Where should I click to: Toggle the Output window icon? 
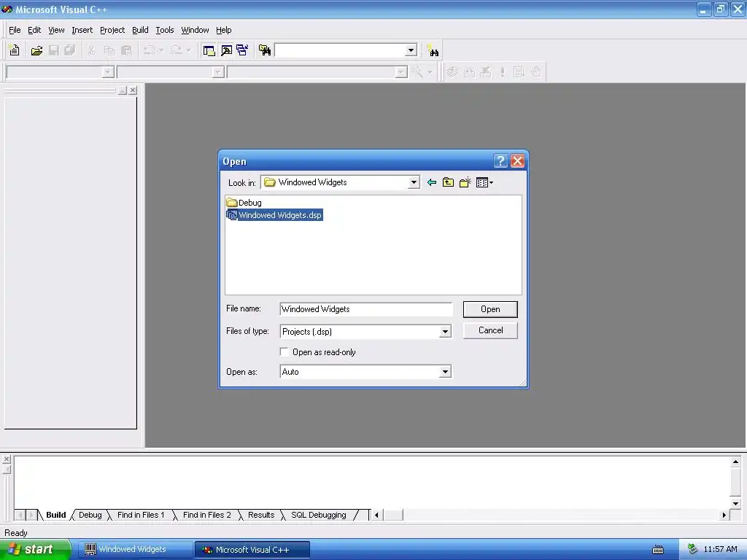pos(226,50)
